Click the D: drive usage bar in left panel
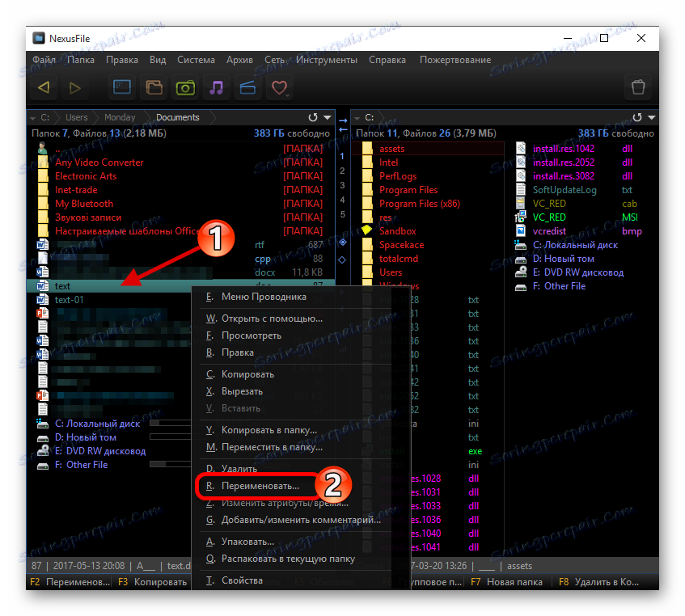 [x=170, y=437]
